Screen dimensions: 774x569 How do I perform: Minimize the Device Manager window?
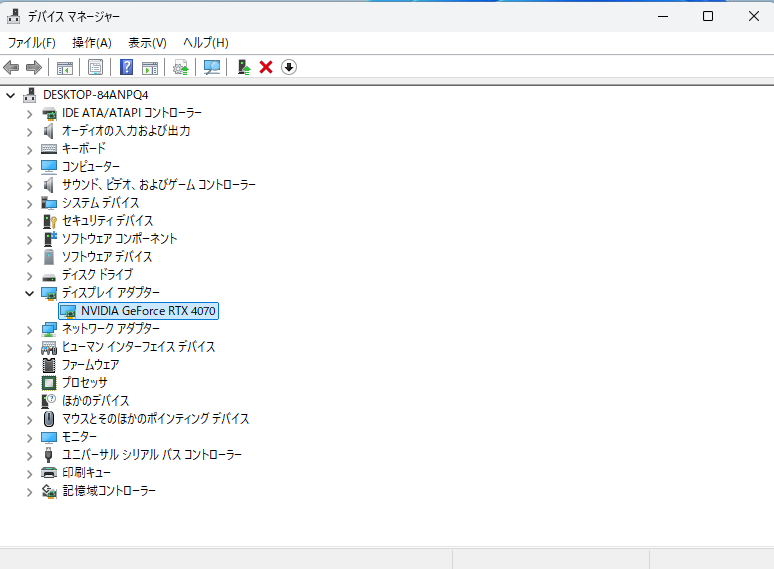click(663, 16)
